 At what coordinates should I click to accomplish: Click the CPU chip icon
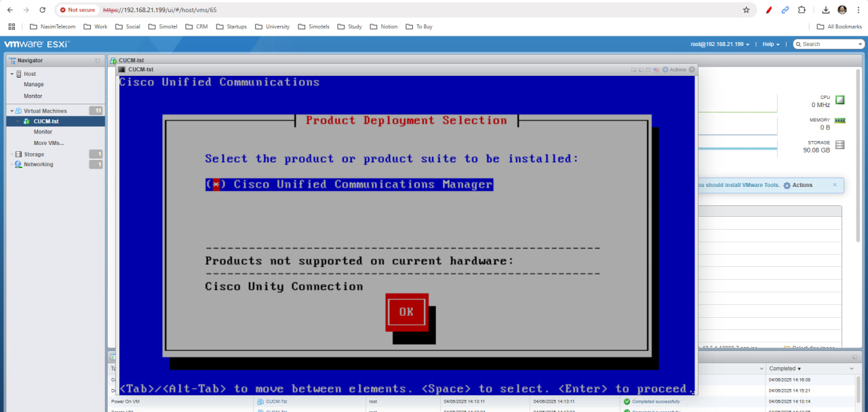[840, 100]
